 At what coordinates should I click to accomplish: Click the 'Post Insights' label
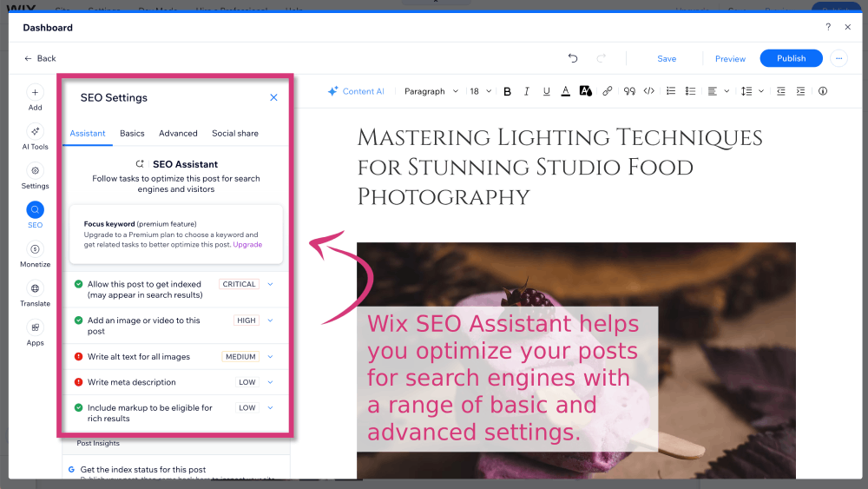pyautogui.click(x=98, y=443)
